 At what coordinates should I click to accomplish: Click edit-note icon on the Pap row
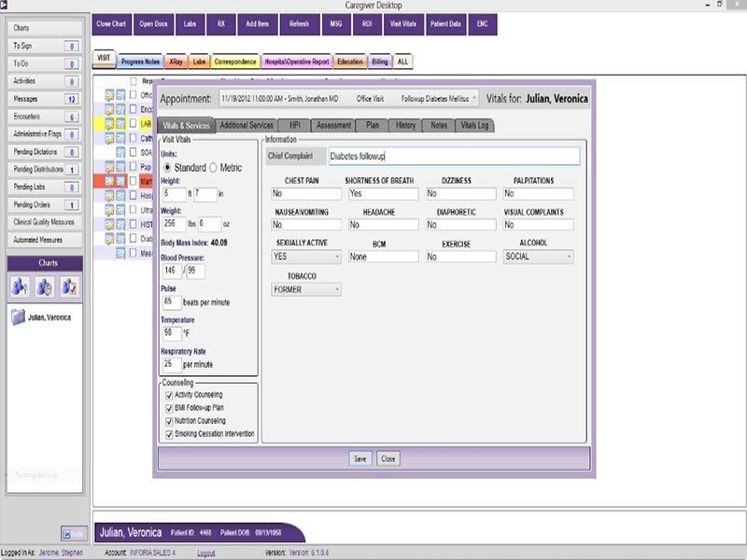coord(109,167)
